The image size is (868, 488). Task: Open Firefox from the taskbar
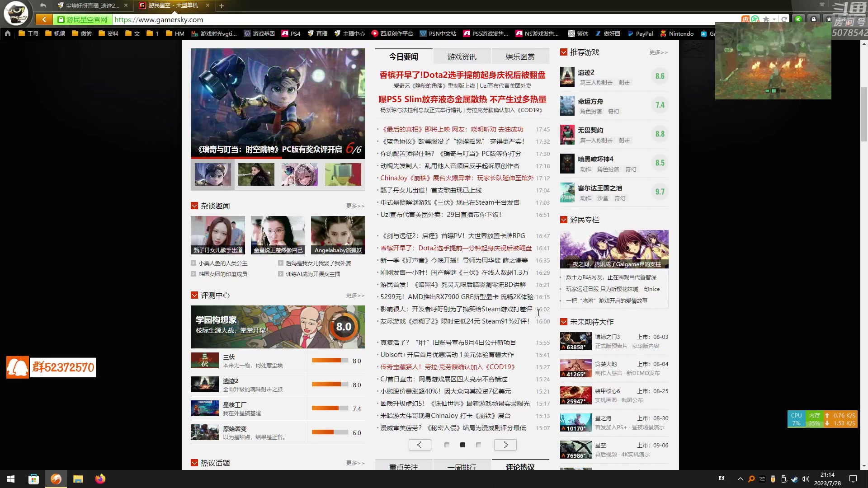point(100,479)
